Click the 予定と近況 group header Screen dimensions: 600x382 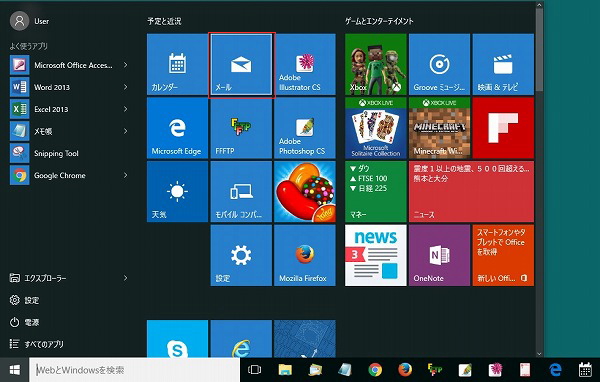[164, 21]
